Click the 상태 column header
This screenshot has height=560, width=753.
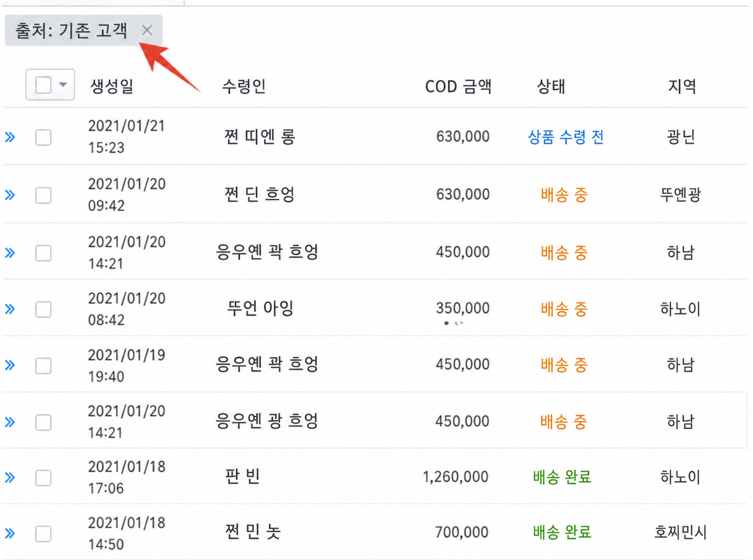point(551,86)
